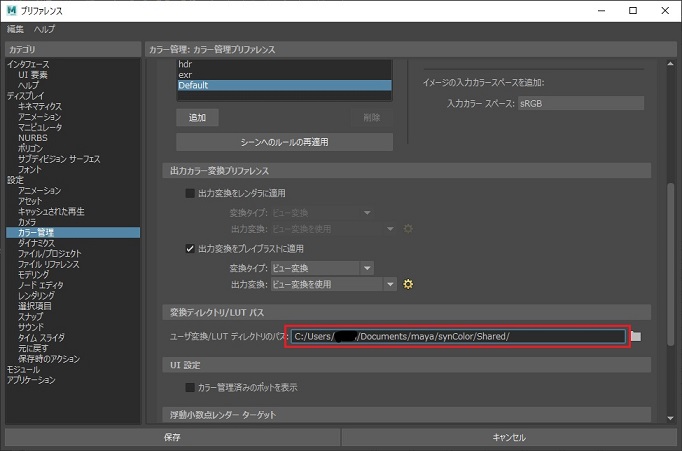Select 元に戻す category
682x451 pixels.
pos(33,348)
